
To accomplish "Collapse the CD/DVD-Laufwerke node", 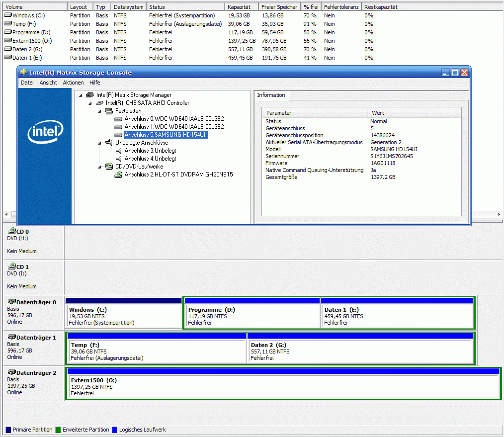I will tap(99, 167).
